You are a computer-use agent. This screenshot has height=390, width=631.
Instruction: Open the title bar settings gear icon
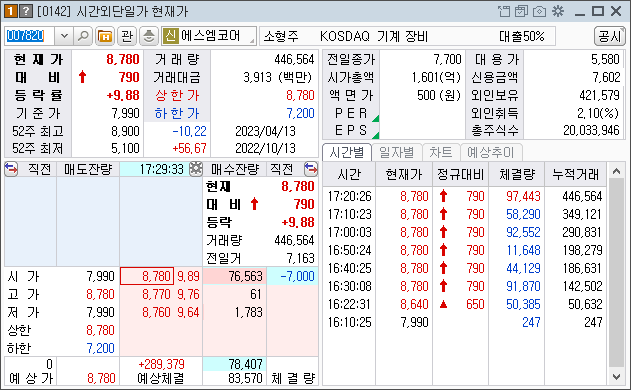pyautogui.click(x=558, y=11)
